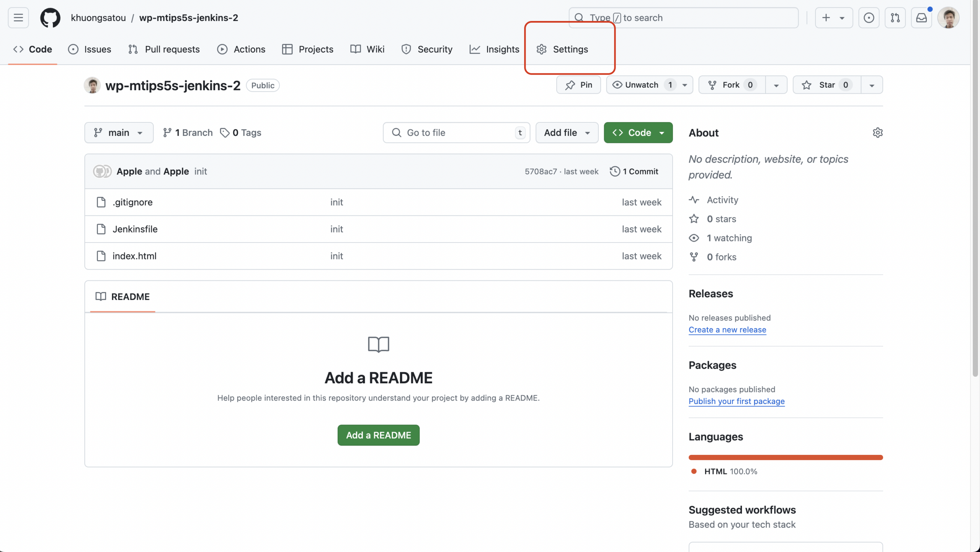This screenshot has height=552, width=980.
Task: Open the hamburger navigation menu
Action: tap(18, 18)
